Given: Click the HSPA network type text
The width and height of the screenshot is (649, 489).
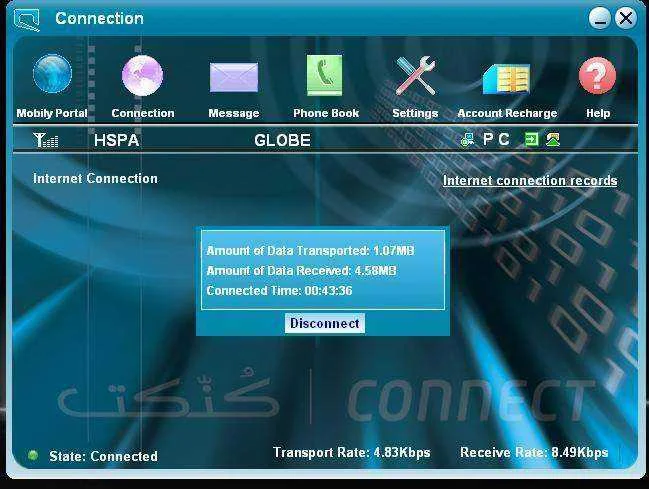Looking at the screenshot, I should point(116,140).
